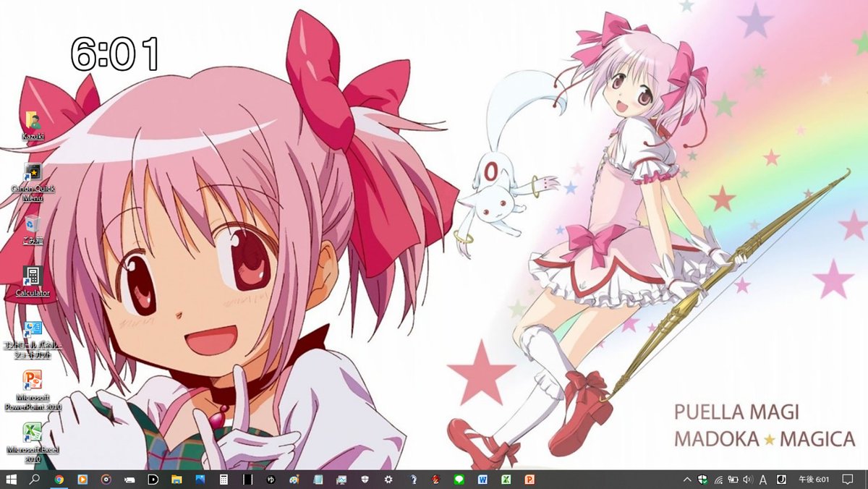Open Word from the taskbar

(x=482, y=480)
